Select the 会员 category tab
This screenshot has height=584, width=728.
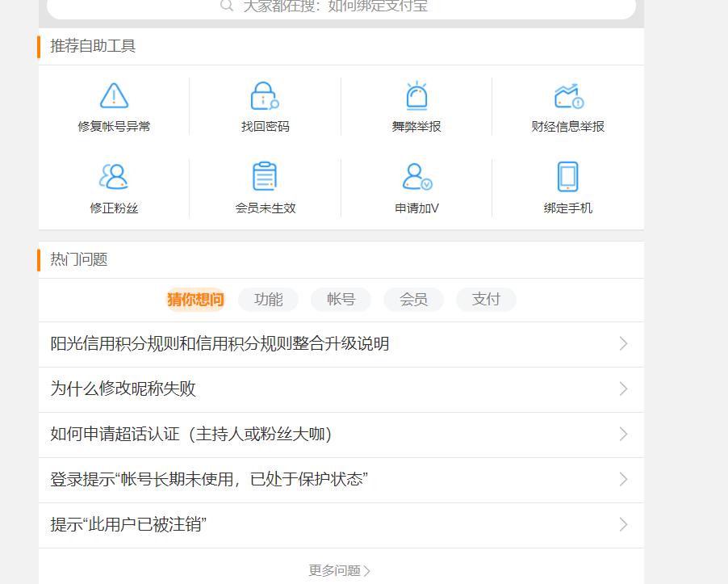coord(413,300)
